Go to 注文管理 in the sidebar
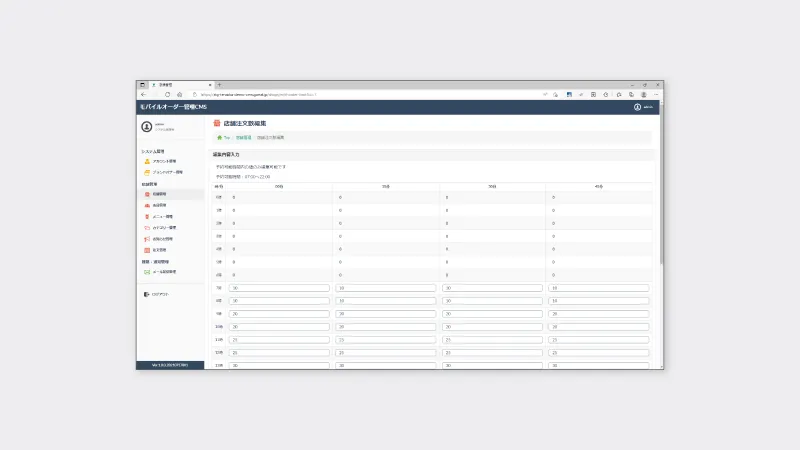This screenshot has height=450, width=800. click(x=160, y=250)
